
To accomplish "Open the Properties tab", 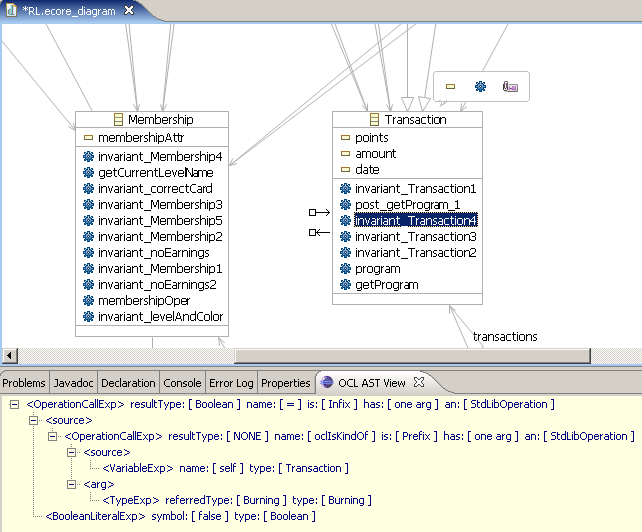I will coord(286,383).
